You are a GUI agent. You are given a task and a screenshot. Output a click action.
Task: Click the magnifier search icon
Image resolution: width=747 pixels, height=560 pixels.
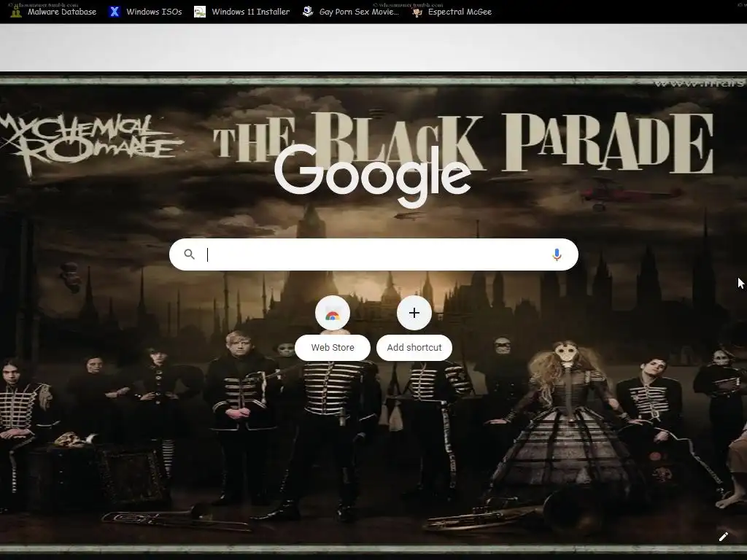tap(189, 254)
